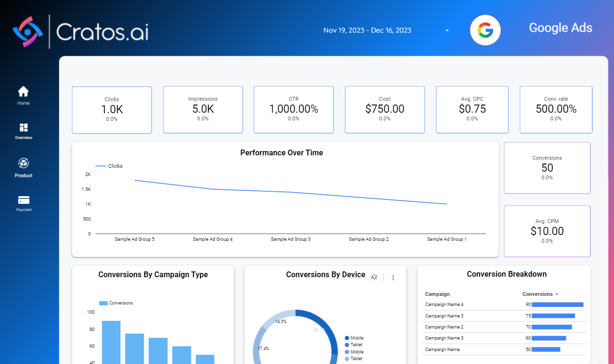Open Conversions By Device more options menu
The height and width of the screenshot is (364, 614).
393,277
